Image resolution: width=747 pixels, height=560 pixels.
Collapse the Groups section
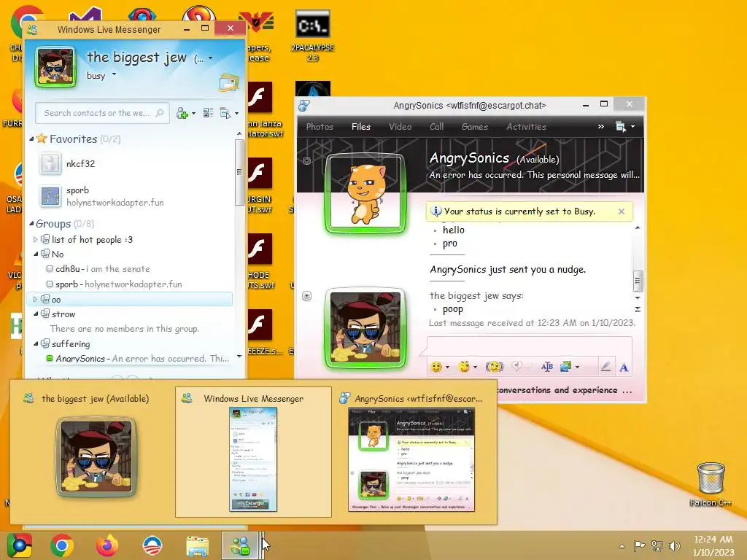(x=32, y=223)
